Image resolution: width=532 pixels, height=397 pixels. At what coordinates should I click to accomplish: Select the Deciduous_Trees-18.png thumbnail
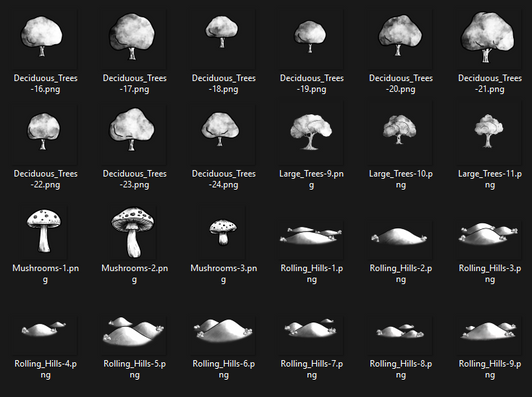(x=223, y=39)
